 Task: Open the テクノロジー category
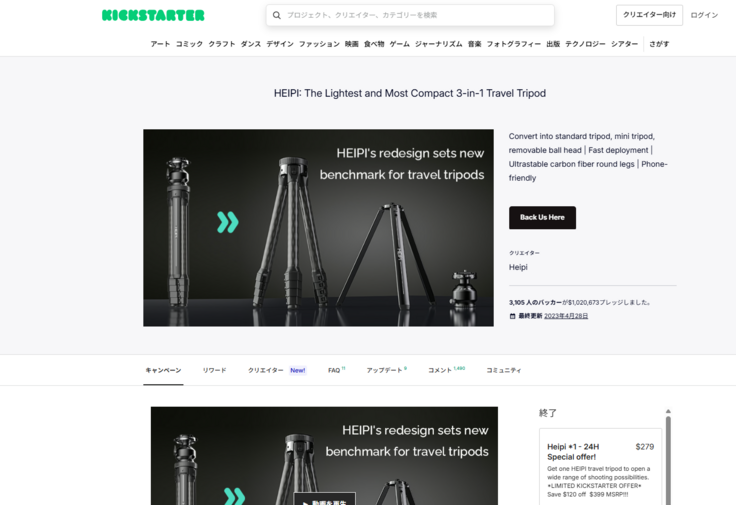point(585,44)
